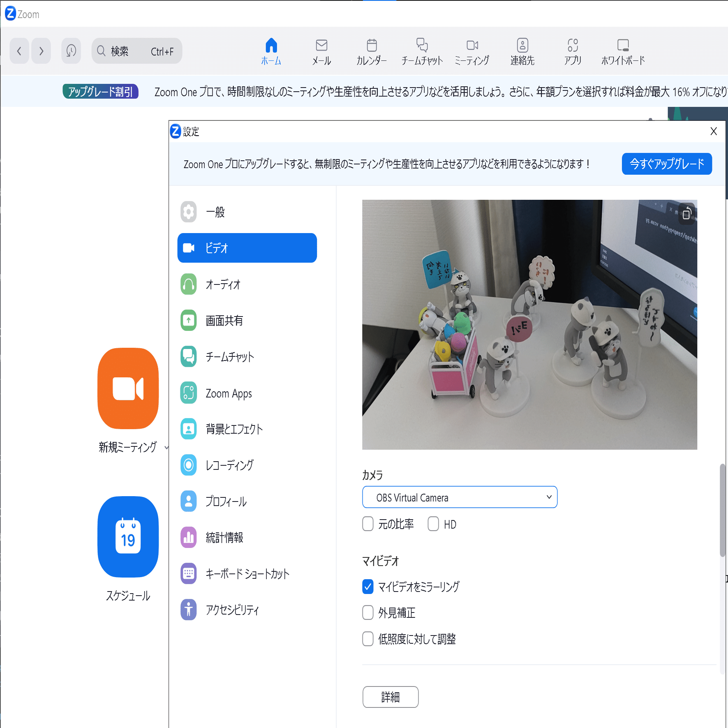Open the アプリ icon in navigation
This screenshot has width=728, height=728.
tap(572, 50)
